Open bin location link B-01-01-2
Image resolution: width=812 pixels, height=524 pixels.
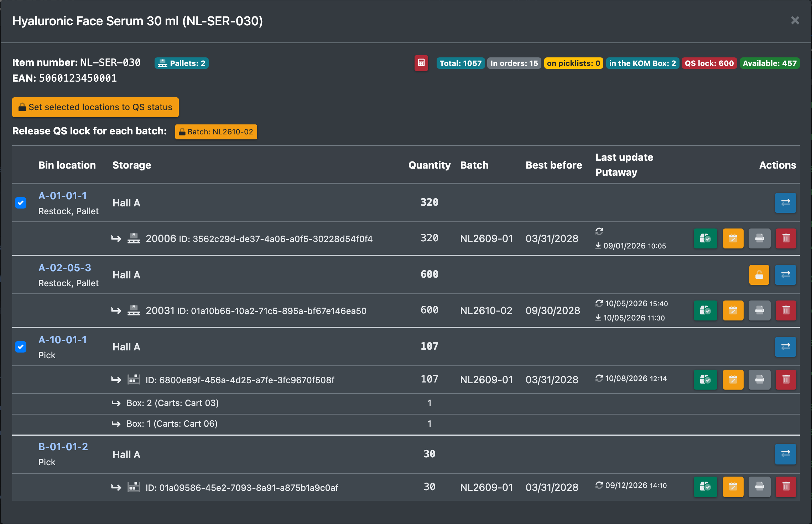click(x=63, y=447)
